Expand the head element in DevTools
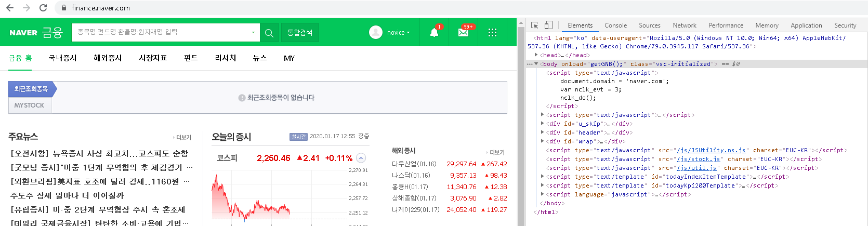Viewport: 868px width, 226px height. (x=536, y=55)
